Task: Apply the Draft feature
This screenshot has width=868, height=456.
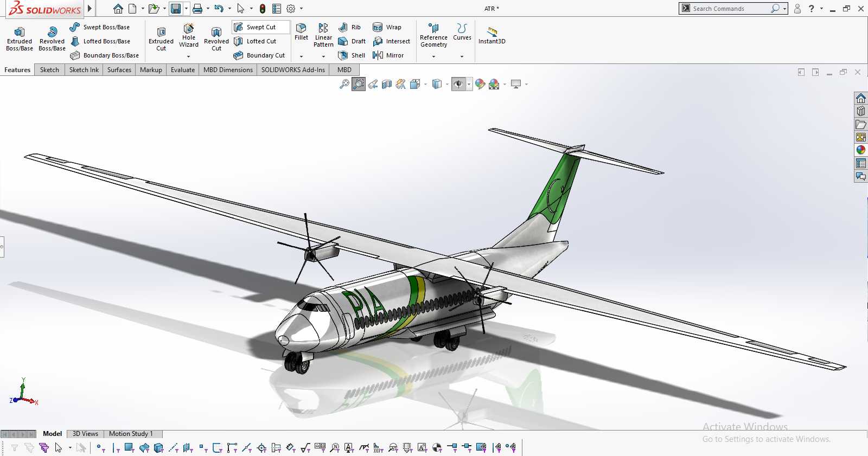Action: (352, 41)
